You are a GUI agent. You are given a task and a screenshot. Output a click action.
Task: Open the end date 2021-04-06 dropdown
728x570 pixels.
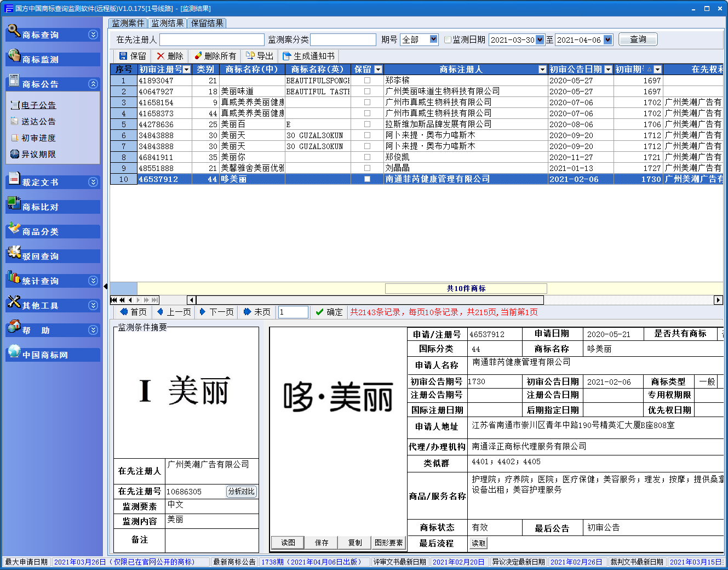(x=607, y=39)
